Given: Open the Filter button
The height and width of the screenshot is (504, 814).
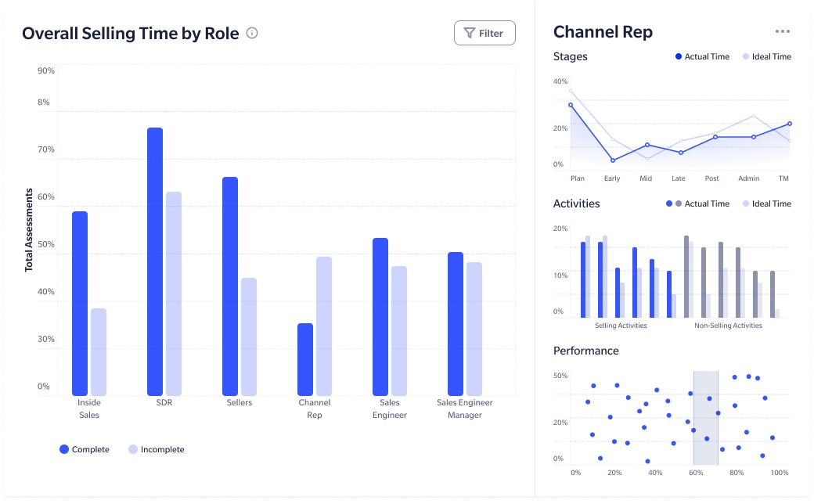Looking at the screenshot, I should click(x=484, y=33).
